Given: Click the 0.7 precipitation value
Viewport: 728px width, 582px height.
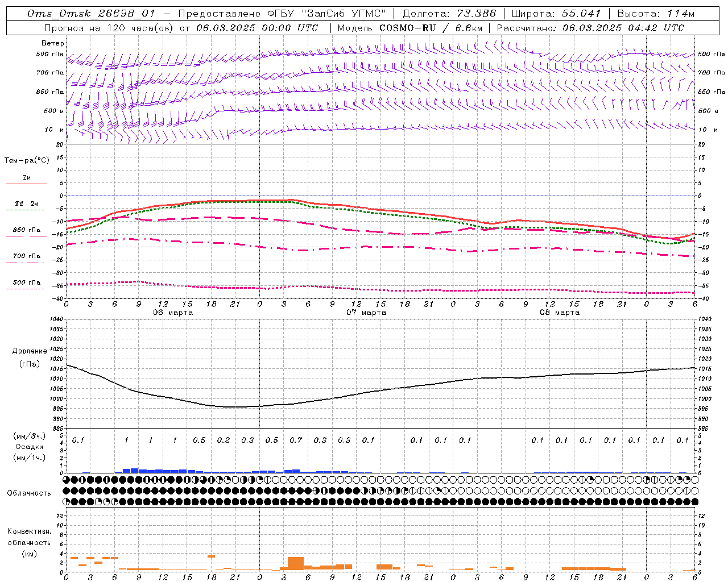Looking at the screenshot, I should (x=296, y=440).
